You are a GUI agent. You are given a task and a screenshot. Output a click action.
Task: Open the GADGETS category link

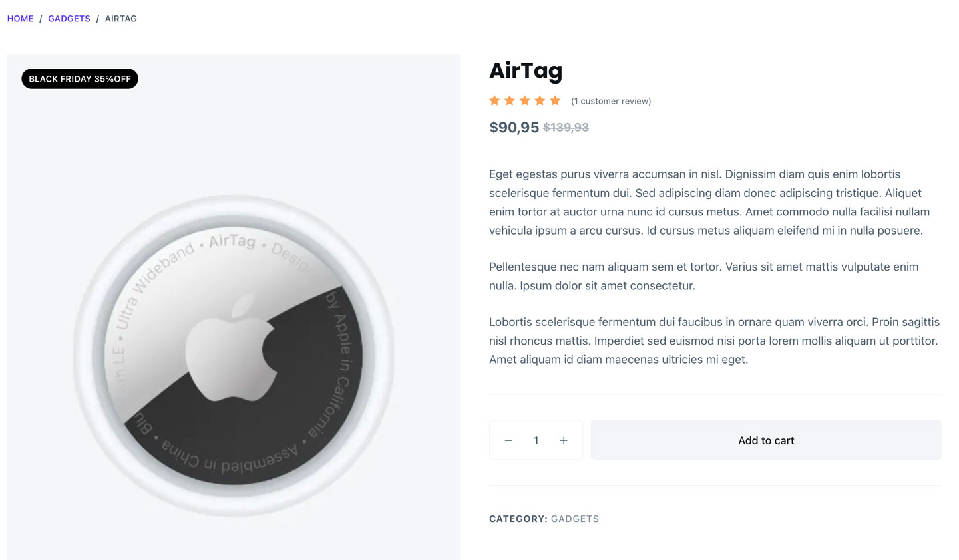(575, 519)
